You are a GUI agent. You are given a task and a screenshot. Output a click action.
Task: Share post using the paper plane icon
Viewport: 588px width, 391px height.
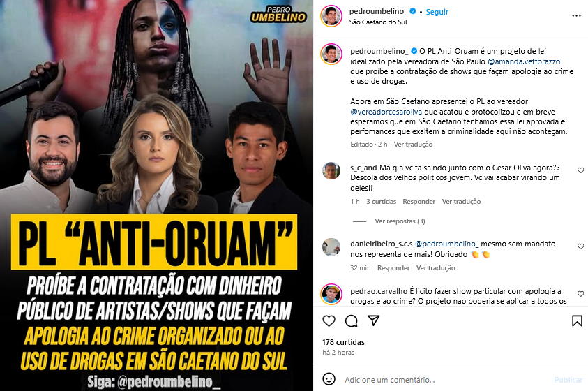coord(373,320)
